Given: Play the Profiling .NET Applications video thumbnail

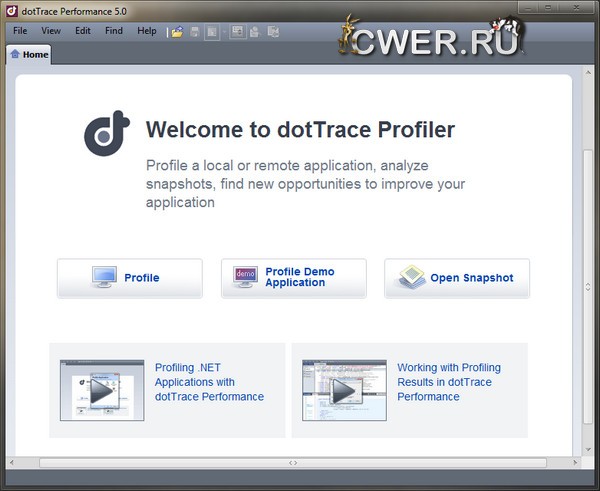Looking at the screenshot, I should click(101, 390).
